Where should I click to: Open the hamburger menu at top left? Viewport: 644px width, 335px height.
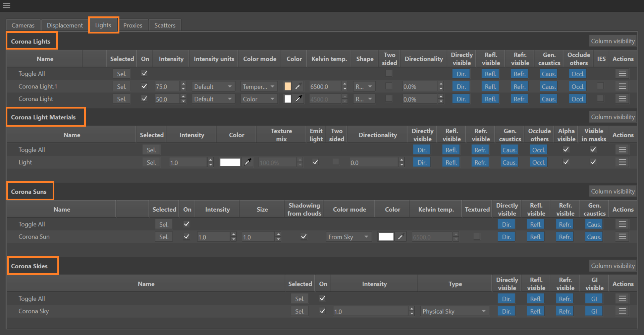pyautogui.click(x=6, y=5)
